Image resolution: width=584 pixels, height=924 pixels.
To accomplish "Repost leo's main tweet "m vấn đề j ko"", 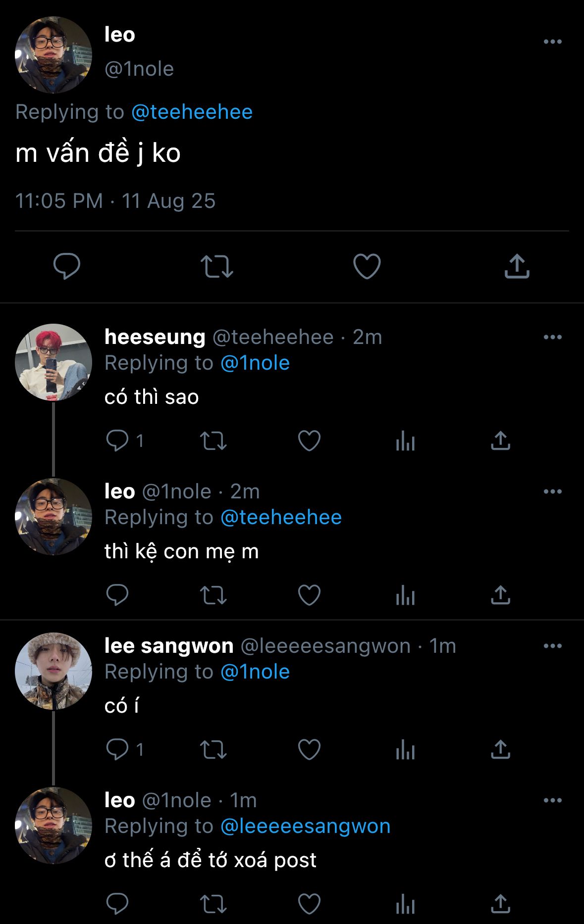I will (216, 266).
